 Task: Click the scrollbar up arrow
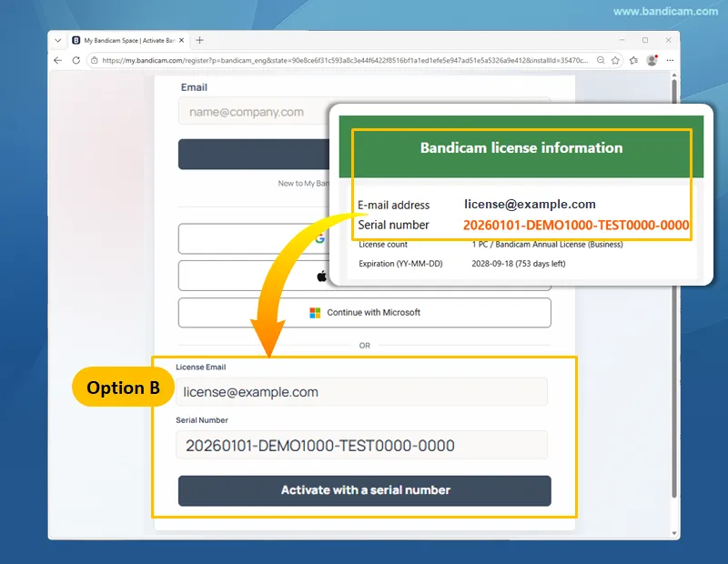tap(674, 75)
